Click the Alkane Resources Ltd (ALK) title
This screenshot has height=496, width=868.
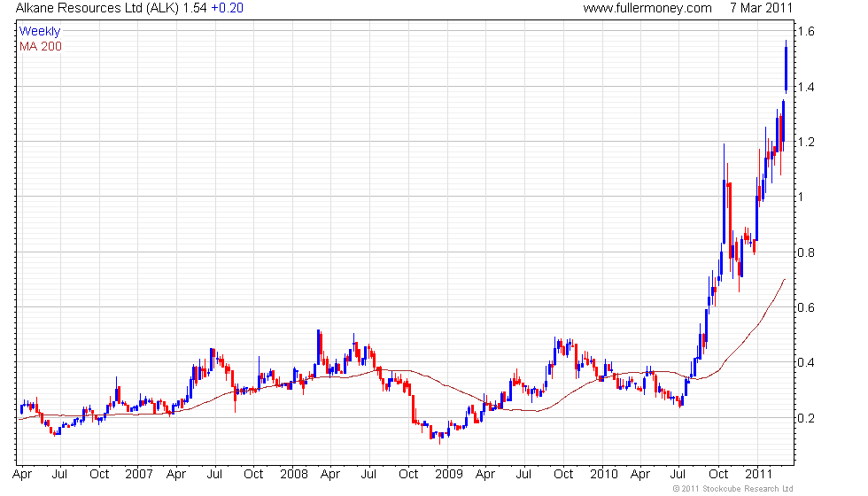coord(97,8)
